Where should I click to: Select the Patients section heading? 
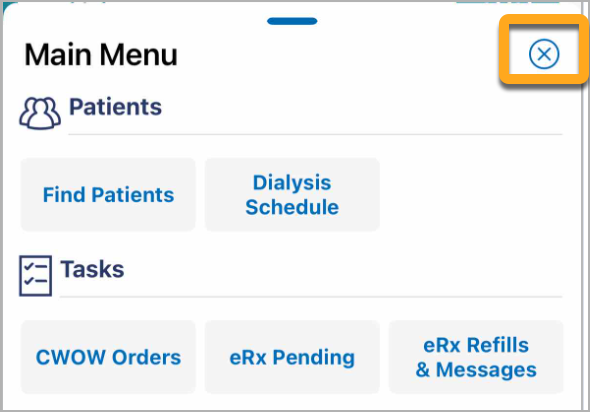pyautogui.click(x=115, y=107)
